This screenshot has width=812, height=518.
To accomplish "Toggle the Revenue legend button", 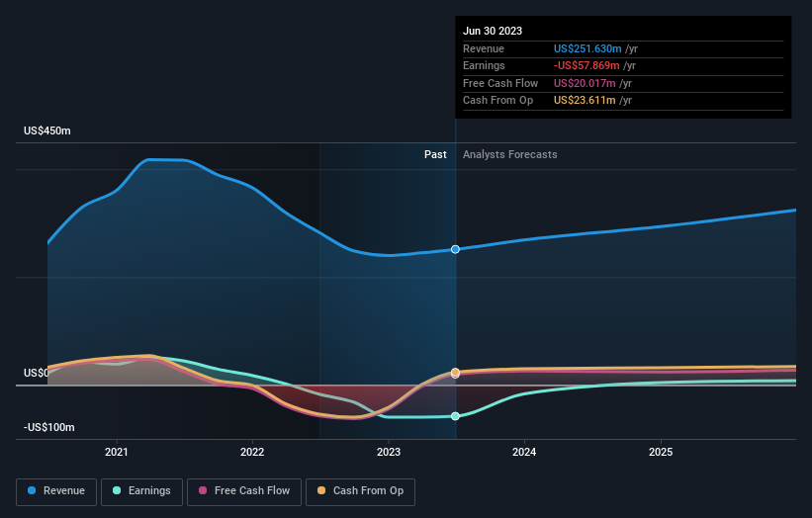I will [56, 491].
